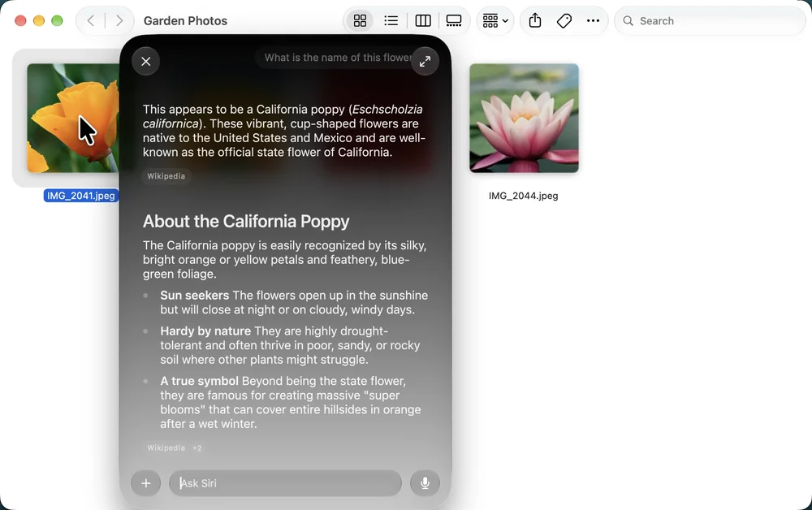The image size is (812, 510).
Task: Click the Ask Siri text field
Action: pos(285,483)
